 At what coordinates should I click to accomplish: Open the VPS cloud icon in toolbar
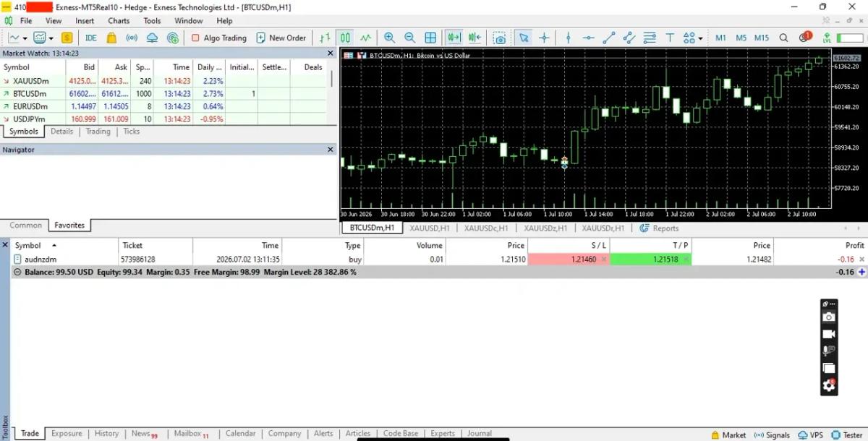point(152,38)
